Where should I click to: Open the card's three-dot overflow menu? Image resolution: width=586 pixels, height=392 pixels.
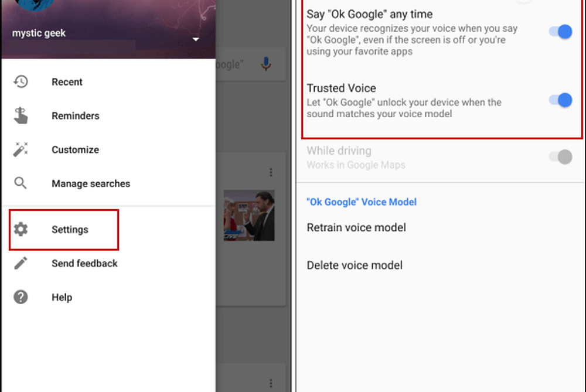coord(271,172)
